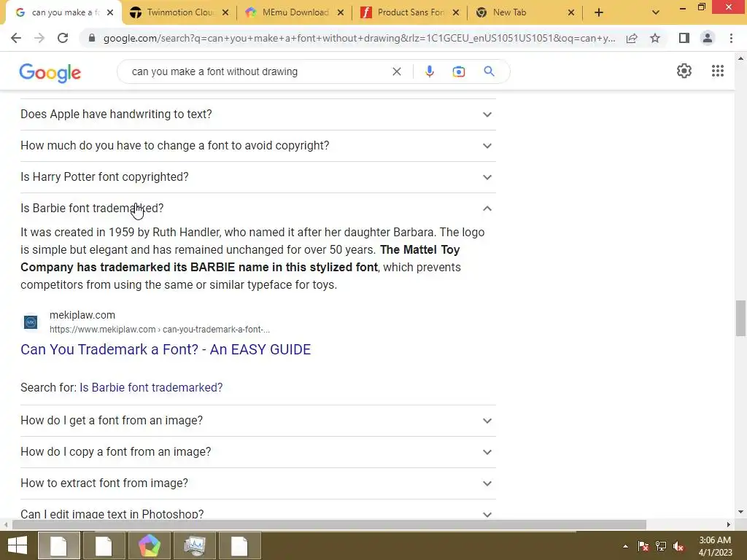Share this page from address bar
This screenshot has height=560, width=747.
(x=632, y=38)
